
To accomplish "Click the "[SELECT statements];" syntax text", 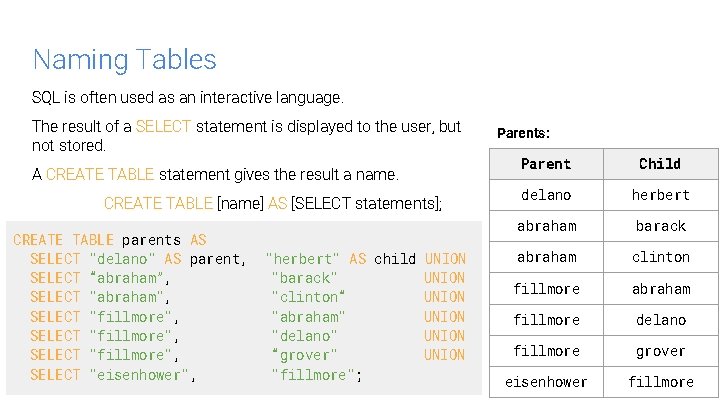I will tap(366, 204).
